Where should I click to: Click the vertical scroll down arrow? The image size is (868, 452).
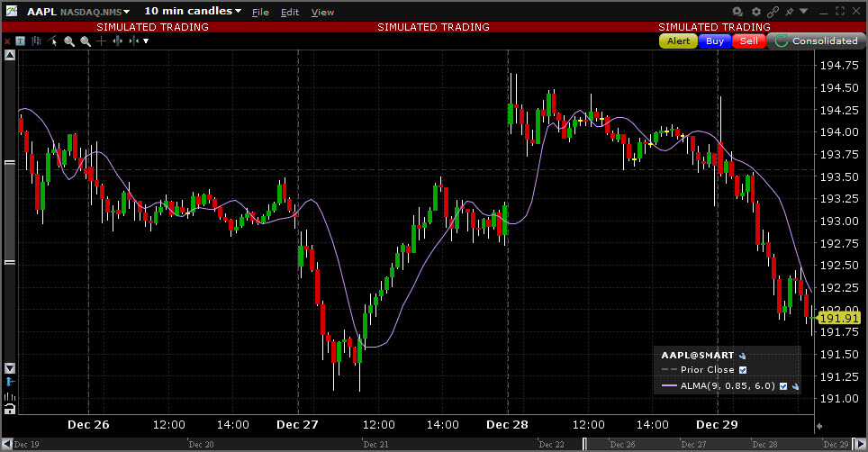point(10,368)
